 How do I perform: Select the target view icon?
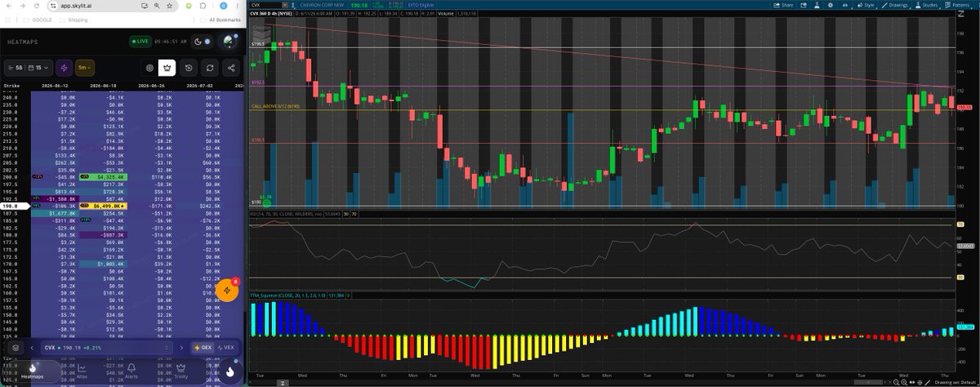click(x=149, y=68)
